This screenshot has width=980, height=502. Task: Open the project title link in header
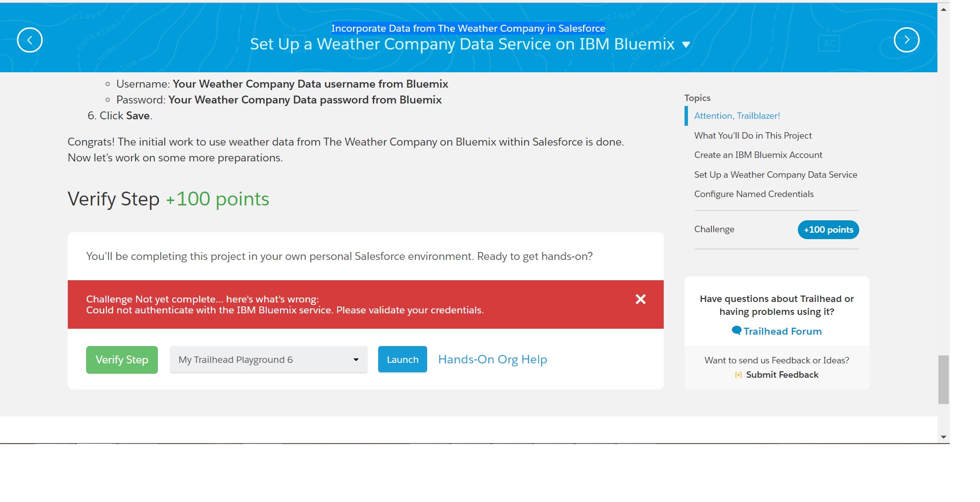(x=468, y=28)
